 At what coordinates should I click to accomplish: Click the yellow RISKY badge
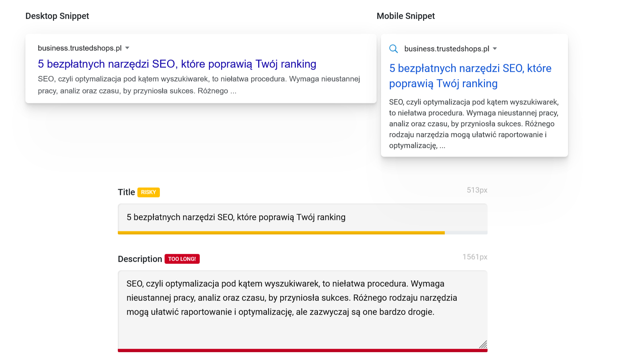[149, 192]
